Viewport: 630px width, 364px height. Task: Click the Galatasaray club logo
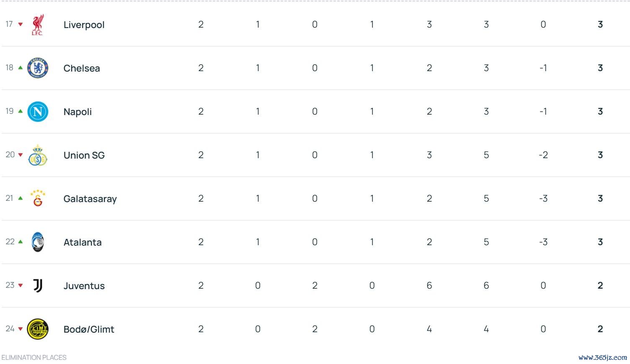tap(38, 199)
